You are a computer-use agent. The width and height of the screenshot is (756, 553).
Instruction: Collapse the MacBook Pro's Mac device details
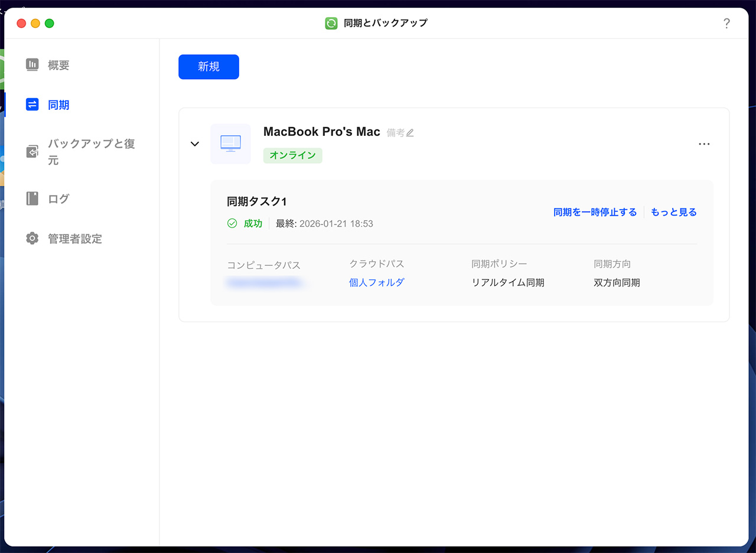click(194, 144)
